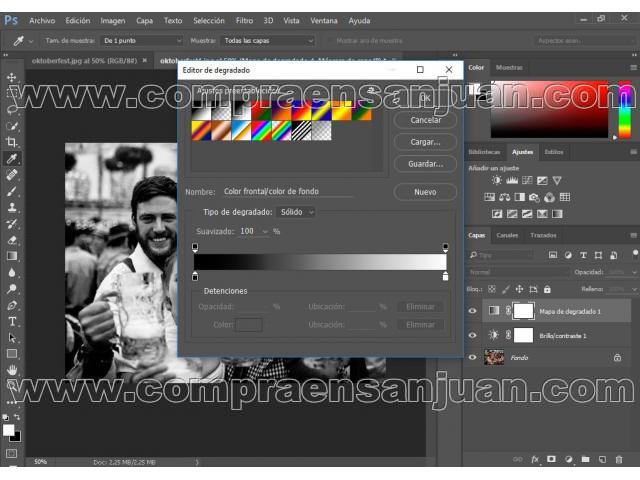This screenshot has width=640, height=480.
Task: Open the Opacidad dropdown in Capas panel
Action: [x=634, y=272]
